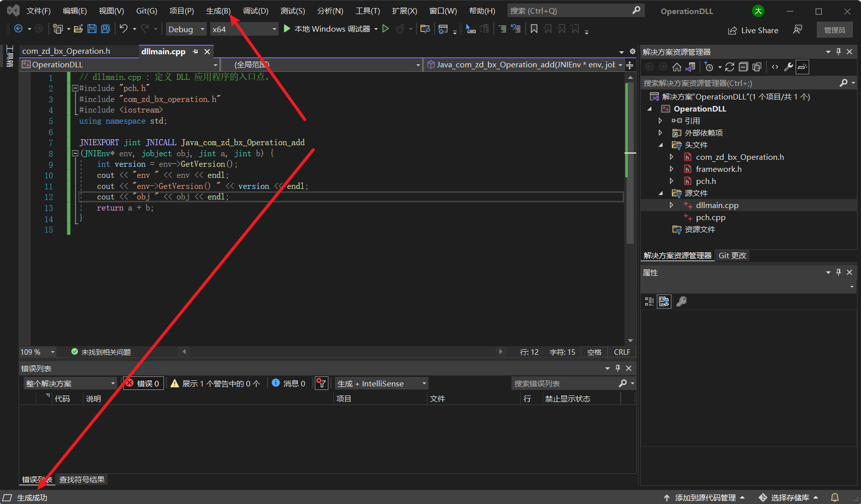Open the Debug configuration dropdown

tap(186, 29)
